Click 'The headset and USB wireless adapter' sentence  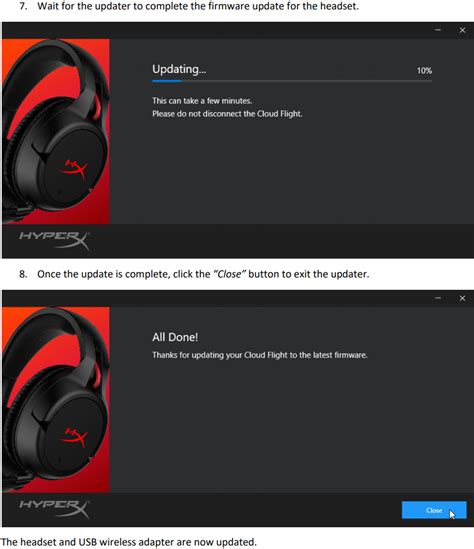click(x=128, y=542)
